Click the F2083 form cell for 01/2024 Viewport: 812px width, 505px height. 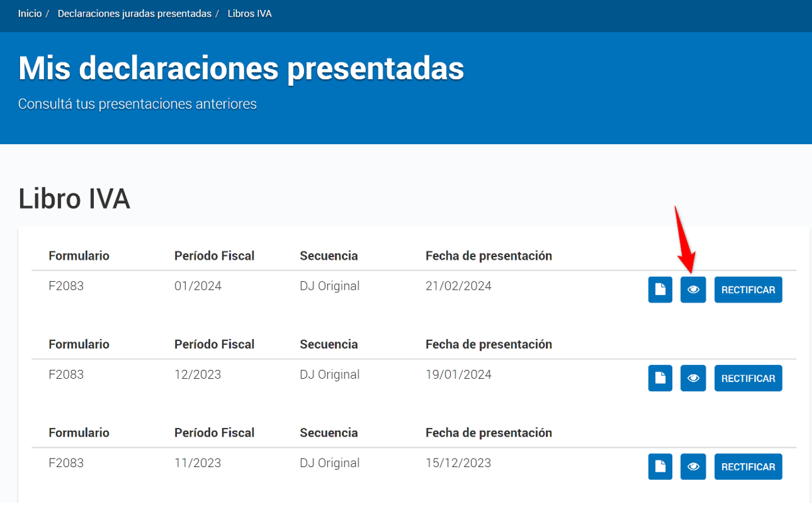(x=66, y=286)
